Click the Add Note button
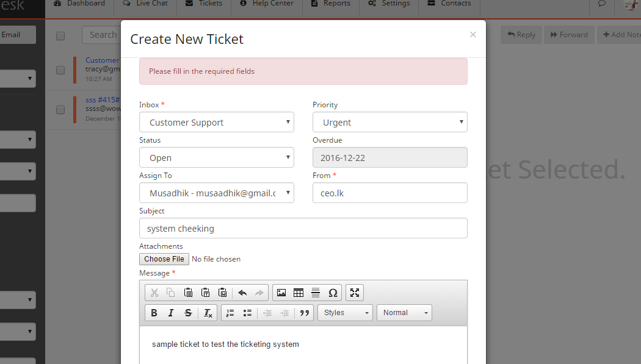The width and height of the screenshot is (641, 364). (619, 35)
